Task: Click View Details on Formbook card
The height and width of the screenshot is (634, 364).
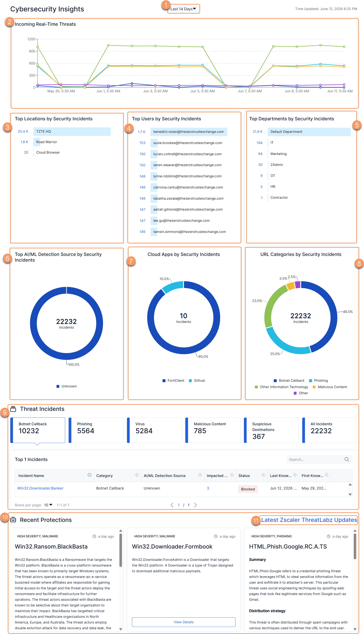Action: coord(183,622)
